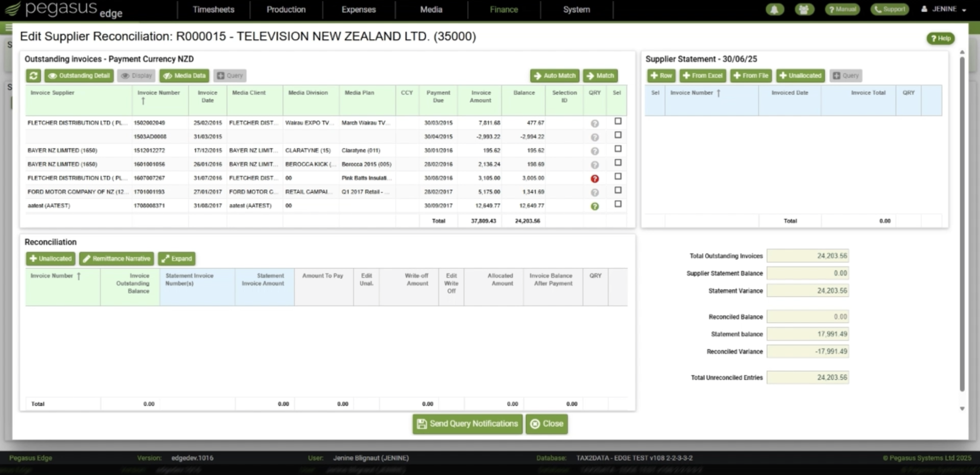Screen dimensions: 980x475
Task: Click green query icon for invoice 1708008371
Action: click(594, 207)
